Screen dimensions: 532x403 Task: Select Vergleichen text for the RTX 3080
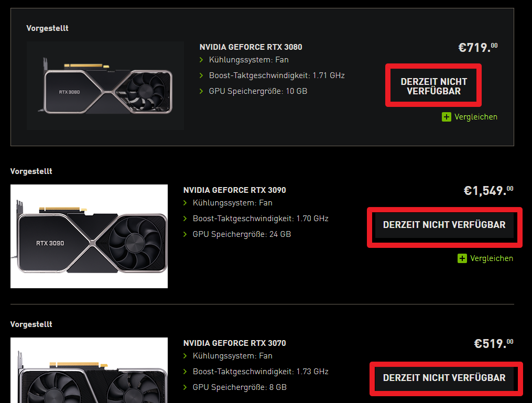(x=476, y=117)
